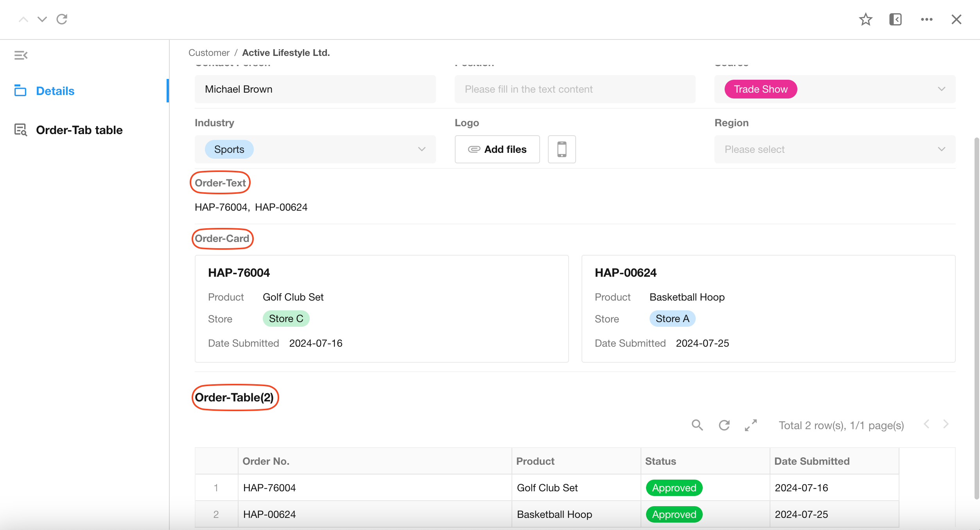Click the Add files button

497,149
